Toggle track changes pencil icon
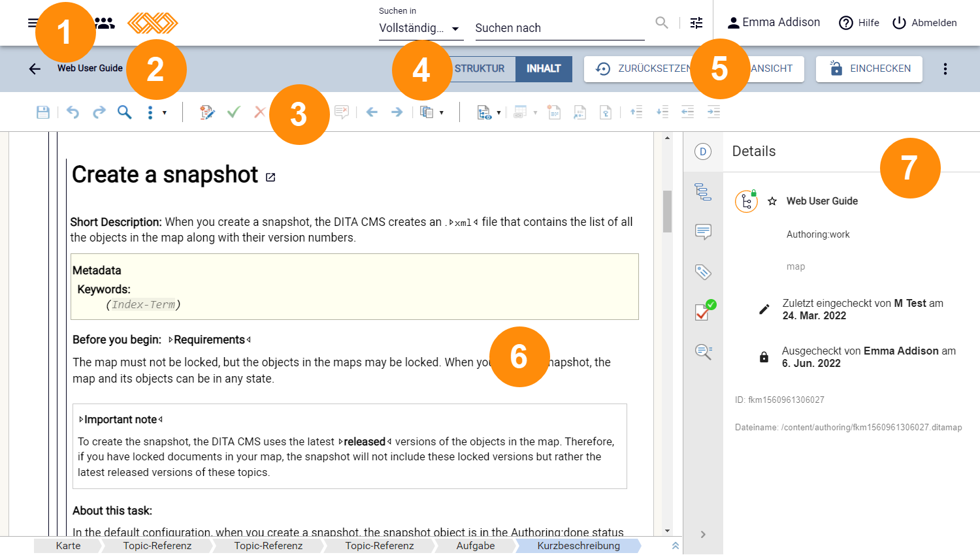Screen dimensions: 980x555 [207, 112]
